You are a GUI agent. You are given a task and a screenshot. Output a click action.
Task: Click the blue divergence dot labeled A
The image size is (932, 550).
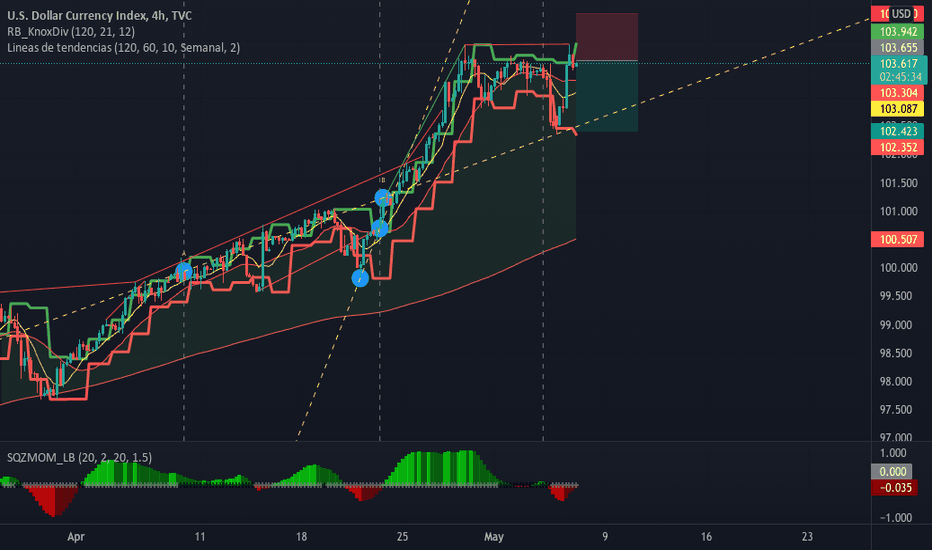click(x=184, y=271)
